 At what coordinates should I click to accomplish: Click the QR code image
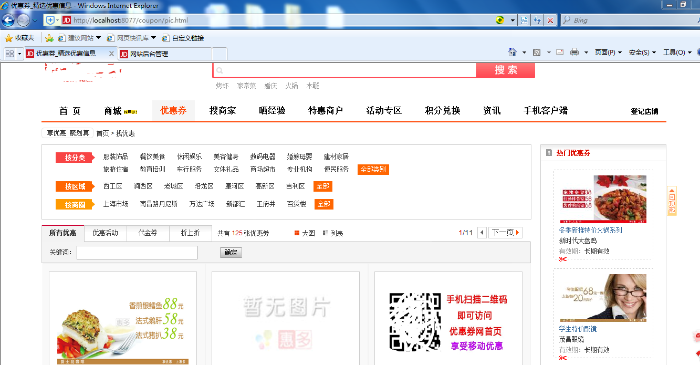point(415,321)
